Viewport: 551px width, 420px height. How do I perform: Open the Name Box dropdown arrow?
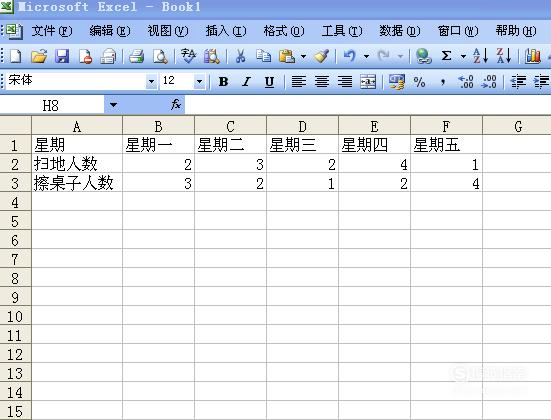(113, 105)
